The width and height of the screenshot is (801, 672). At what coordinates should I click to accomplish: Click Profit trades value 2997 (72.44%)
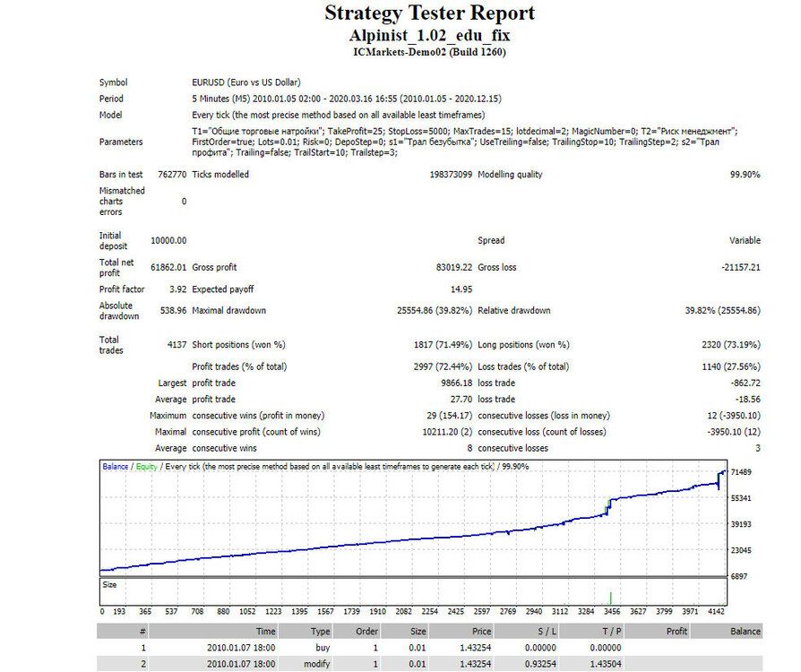pyautogui.click(x=443, y=367)
